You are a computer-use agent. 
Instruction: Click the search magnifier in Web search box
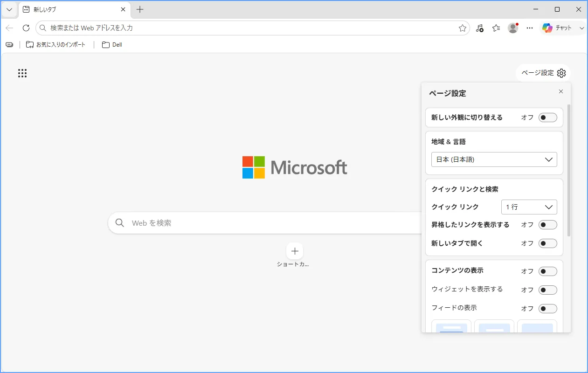[120, 223]
